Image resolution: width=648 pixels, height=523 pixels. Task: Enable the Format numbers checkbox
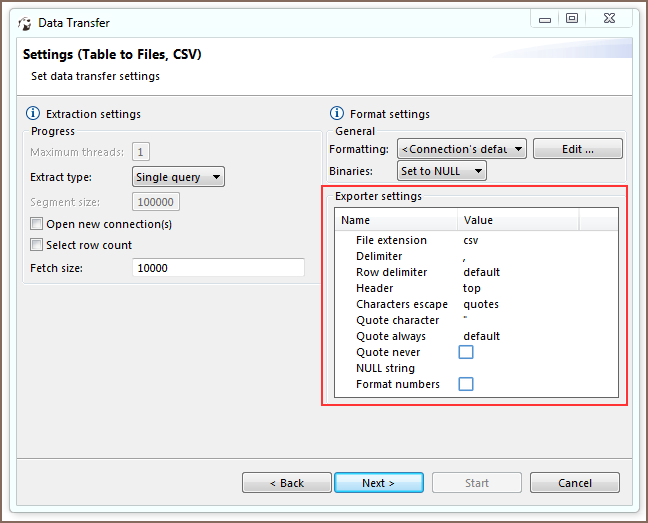click(465, 384)
